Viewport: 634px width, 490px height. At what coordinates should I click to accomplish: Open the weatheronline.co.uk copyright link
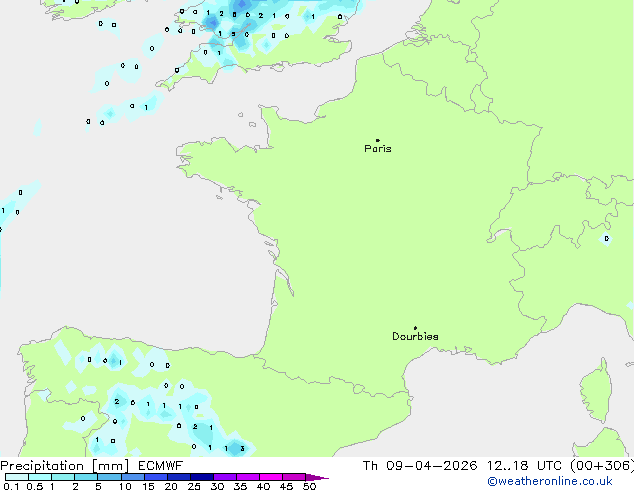click(550, 481)
